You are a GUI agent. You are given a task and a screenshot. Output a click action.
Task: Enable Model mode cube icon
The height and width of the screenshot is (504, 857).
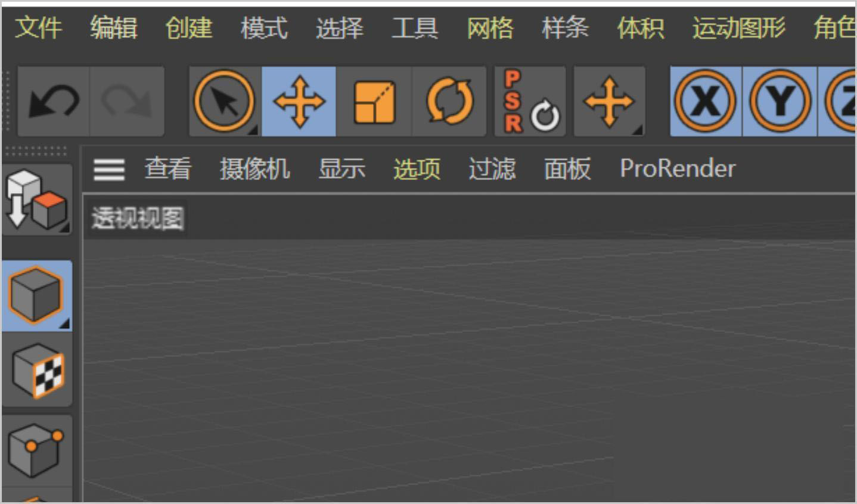click(x=37, y=295)
